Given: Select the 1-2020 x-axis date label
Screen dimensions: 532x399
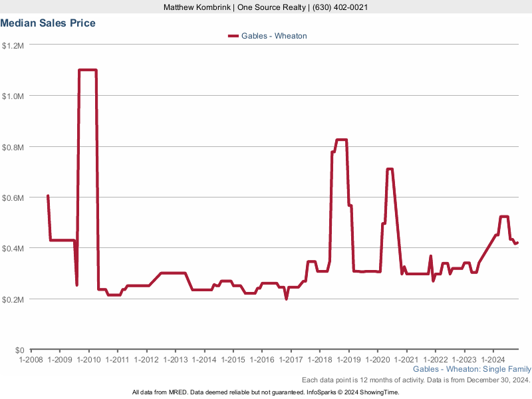Looking at the screenshot, I should 377,360.
